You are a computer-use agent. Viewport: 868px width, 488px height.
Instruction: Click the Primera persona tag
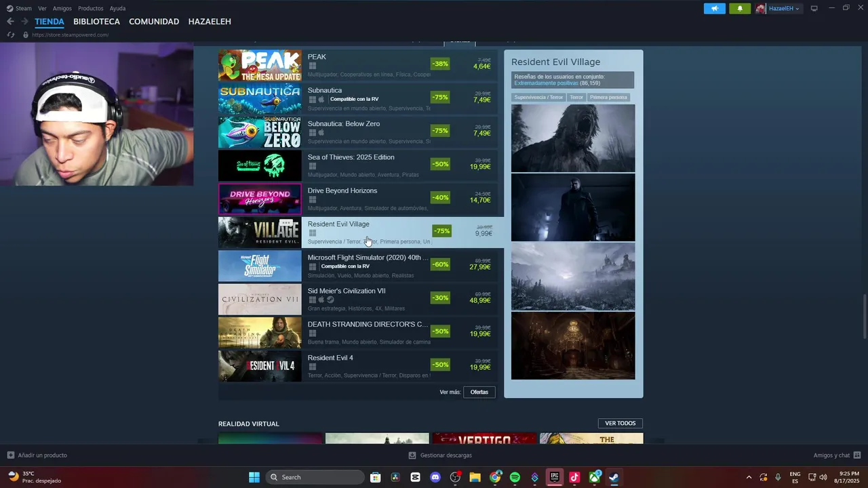pos(608,97)
